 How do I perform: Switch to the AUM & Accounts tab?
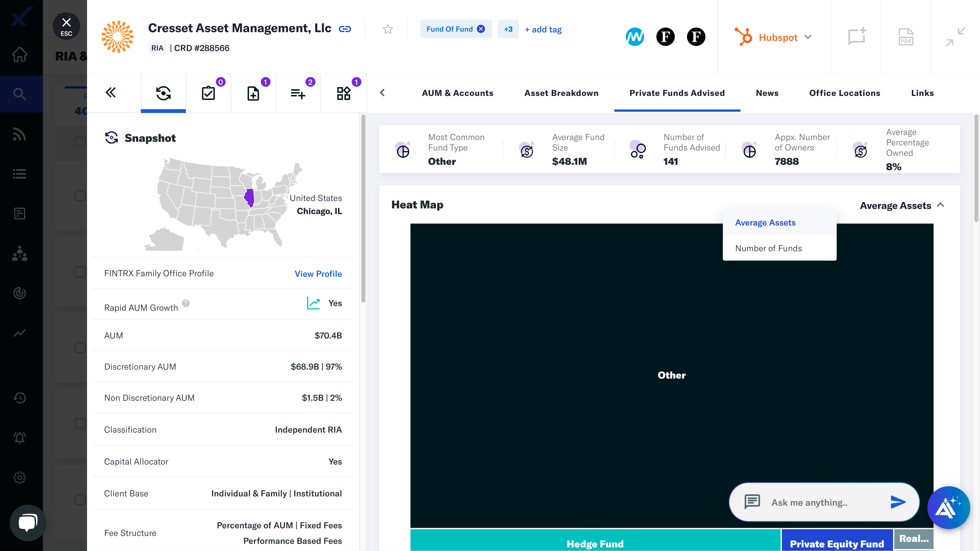[457, 93]
